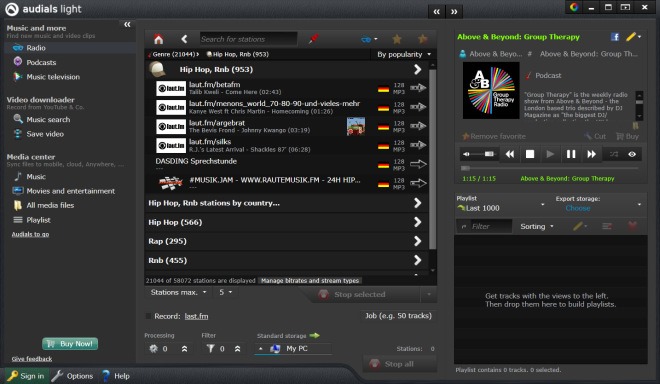Image resolution: width=660 pixels, height=384 pixels.
Task: Open Podcasts in the sidebar
Action: point(41,62)
